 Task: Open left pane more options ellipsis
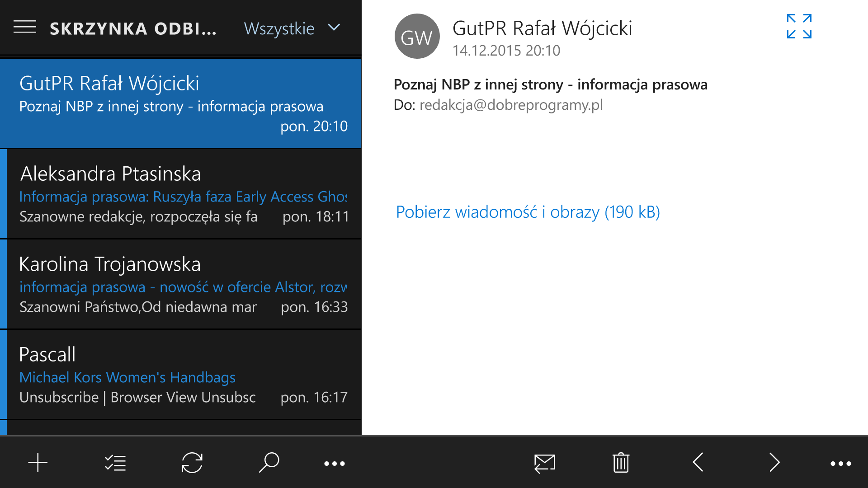pyautogui.click(x=335, y=464)
